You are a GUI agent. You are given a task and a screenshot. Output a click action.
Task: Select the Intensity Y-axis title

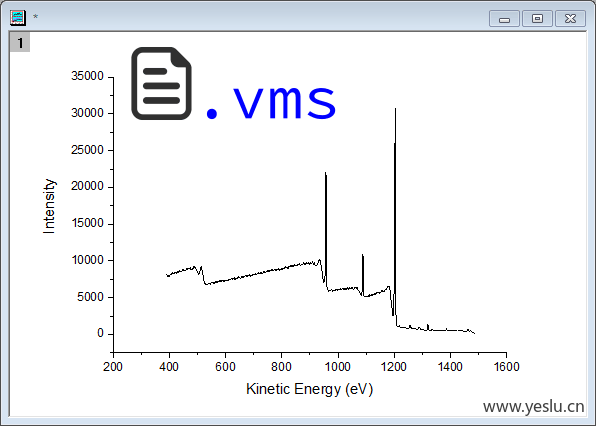pyautogui.click(x=49, y=206)
